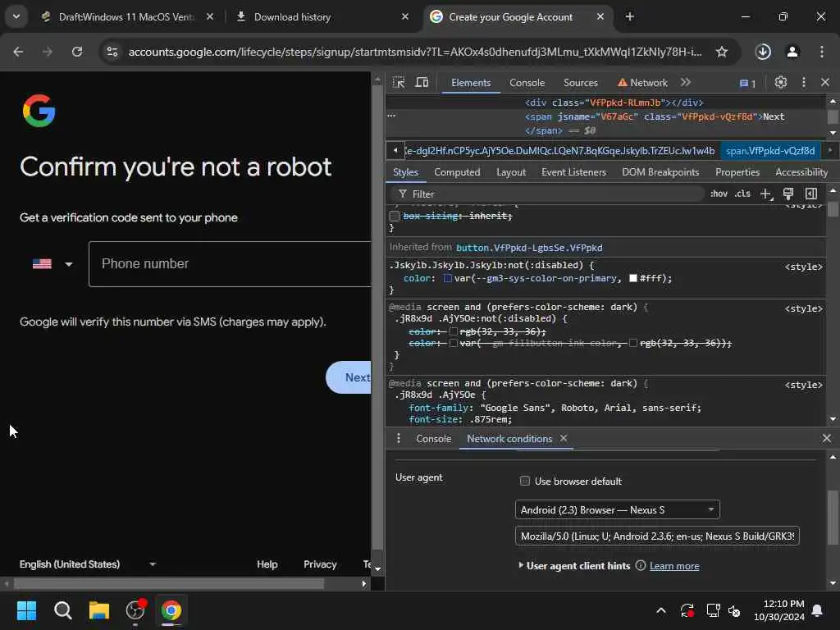
Task: Show hidden system tray icons
Action: tap(661, 610)
